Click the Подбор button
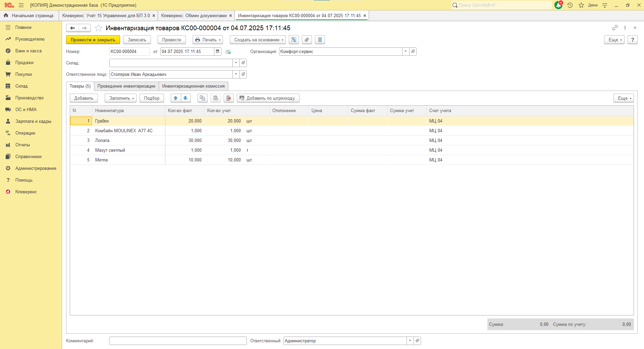Viewport: 644px width, 349px height. pos(152,98)
